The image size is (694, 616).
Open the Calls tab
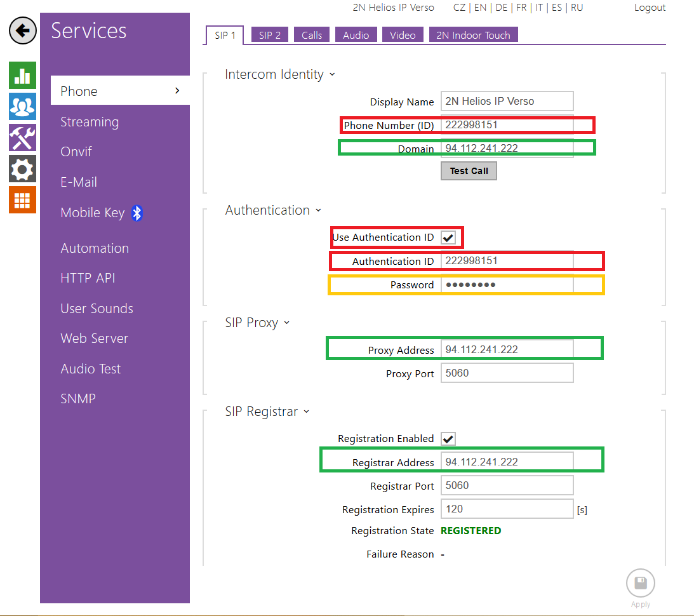[312, 35]
